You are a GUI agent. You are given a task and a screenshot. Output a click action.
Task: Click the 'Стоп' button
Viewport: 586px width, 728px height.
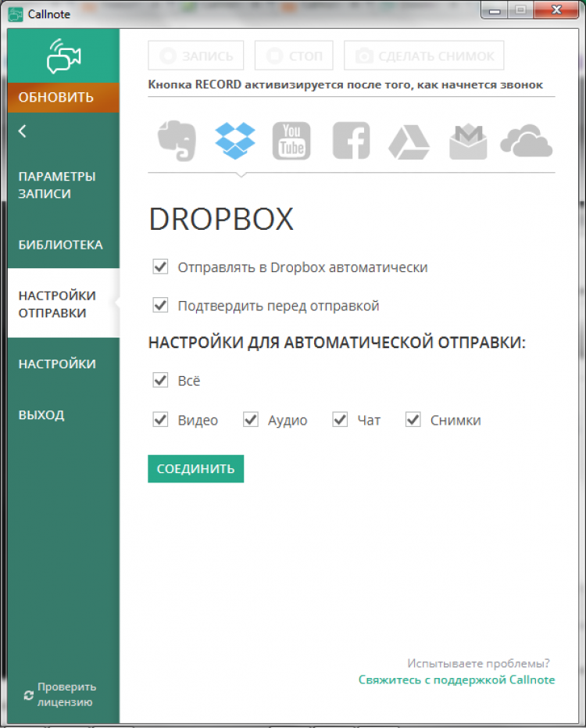pyautogui.click(x=294, y=56)
